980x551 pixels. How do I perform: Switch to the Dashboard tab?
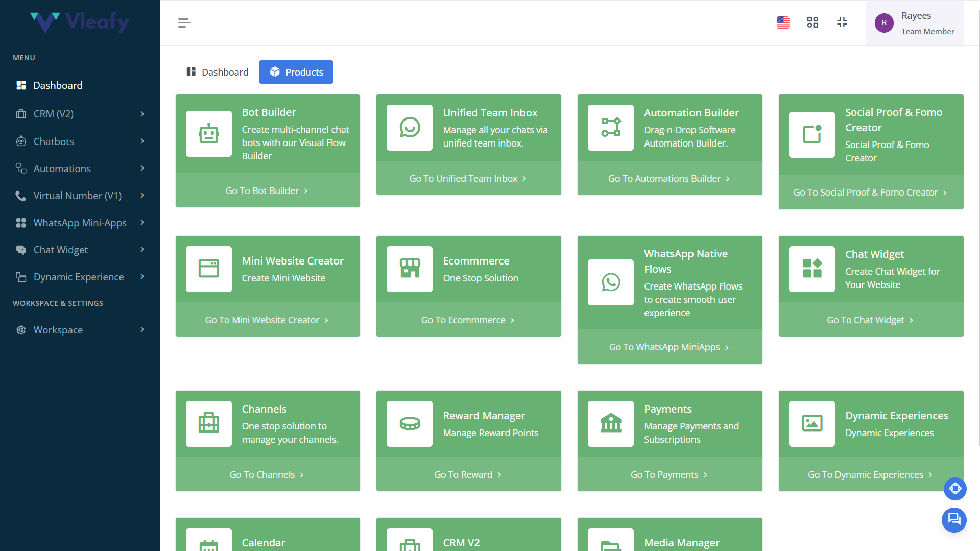pos(218,72)
